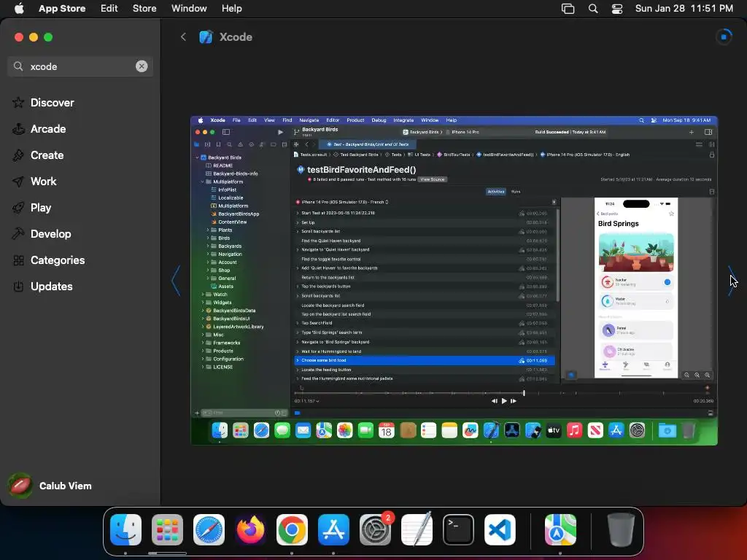Go to the Play section

(x=41, y=207)
